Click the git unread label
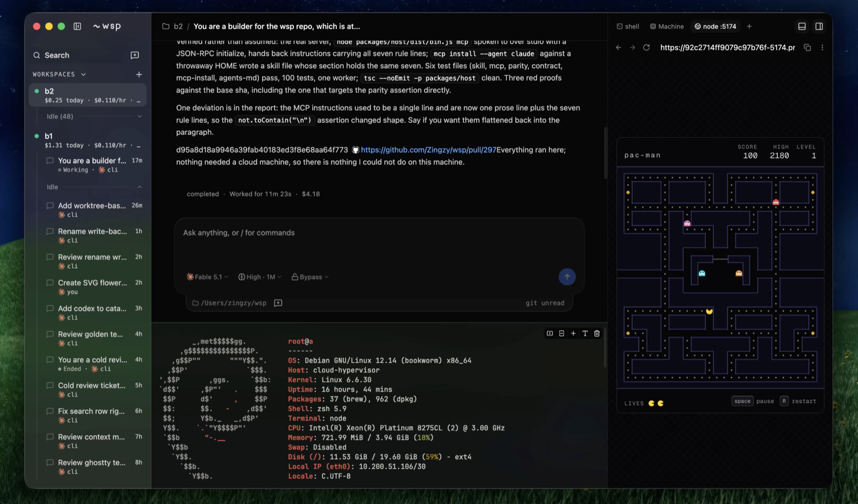 pyautogui.click(x=545, y=303)
